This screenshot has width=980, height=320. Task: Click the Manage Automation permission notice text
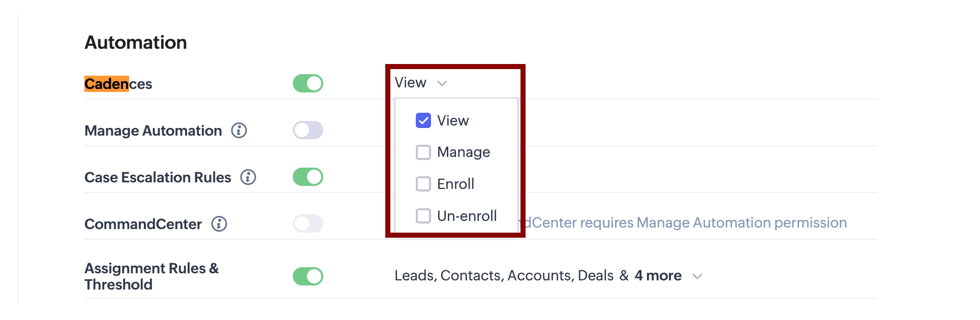(x=686, y=223)
